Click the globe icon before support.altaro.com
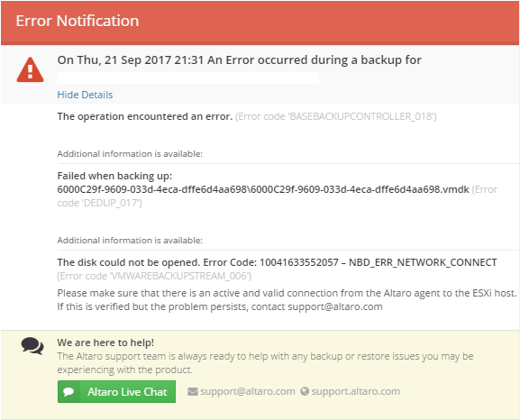This screenshot has width=520, height=420. [305, 391]
